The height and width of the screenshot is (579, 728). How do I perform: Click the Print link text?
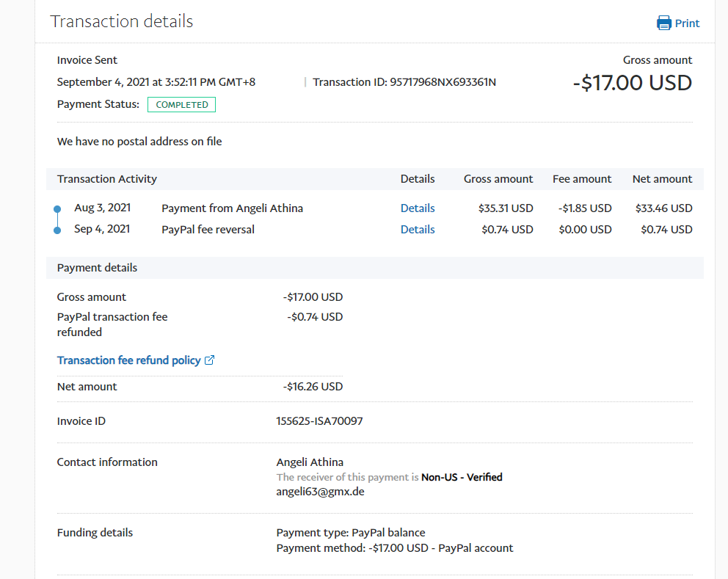[x=687, y=23]
